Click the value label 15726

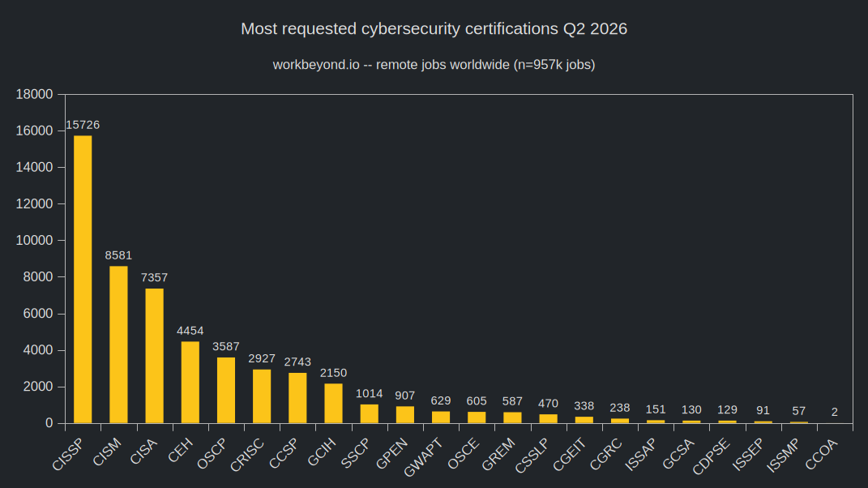pos(83,125)
